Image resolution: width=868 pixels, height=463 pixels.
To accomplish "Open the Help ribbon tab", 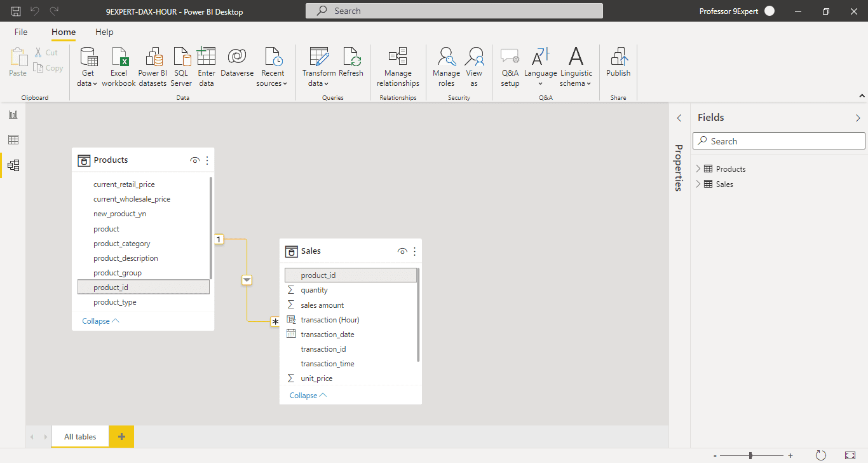I will [104, 32].
